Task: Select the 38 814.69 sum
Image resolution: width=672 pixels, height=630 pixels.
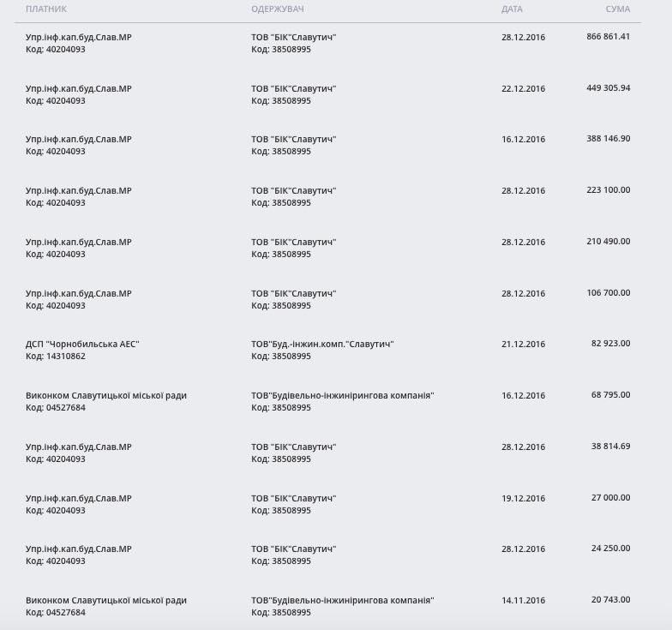Action: pos(610,447)
